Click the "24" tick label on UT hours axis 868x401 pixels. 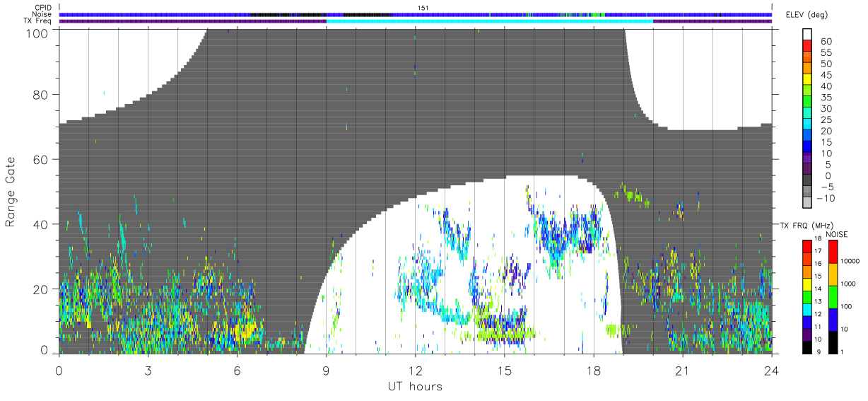(771, 371)
